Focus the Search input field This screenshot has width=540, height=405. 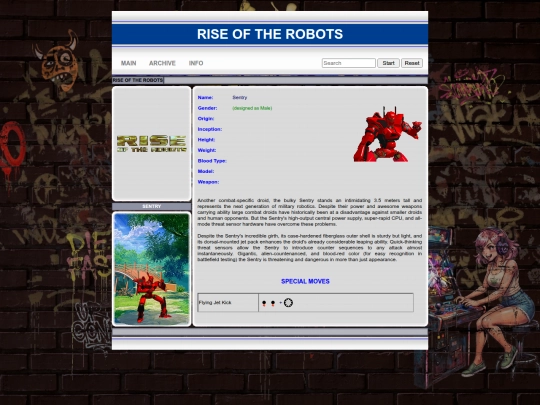pyautogui.click(x=349, y=63)
